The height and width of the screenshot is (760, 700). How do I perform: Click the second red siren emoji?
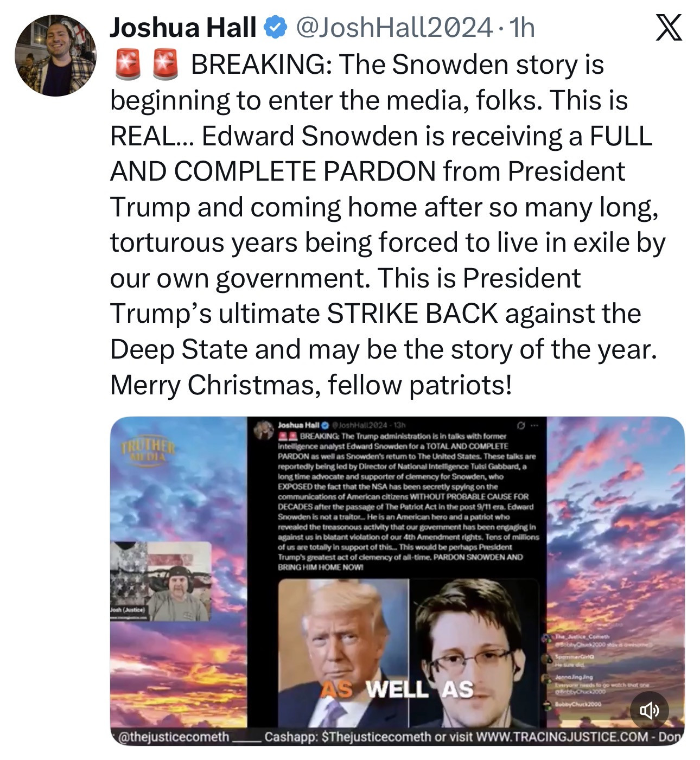(165, 64)
